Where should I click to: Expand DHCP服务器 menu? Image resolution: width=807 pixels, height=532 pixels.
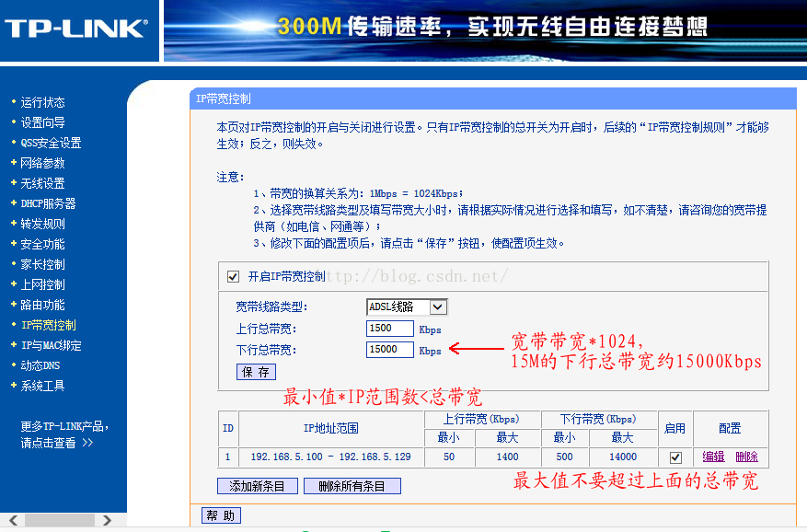coord(49,203)
